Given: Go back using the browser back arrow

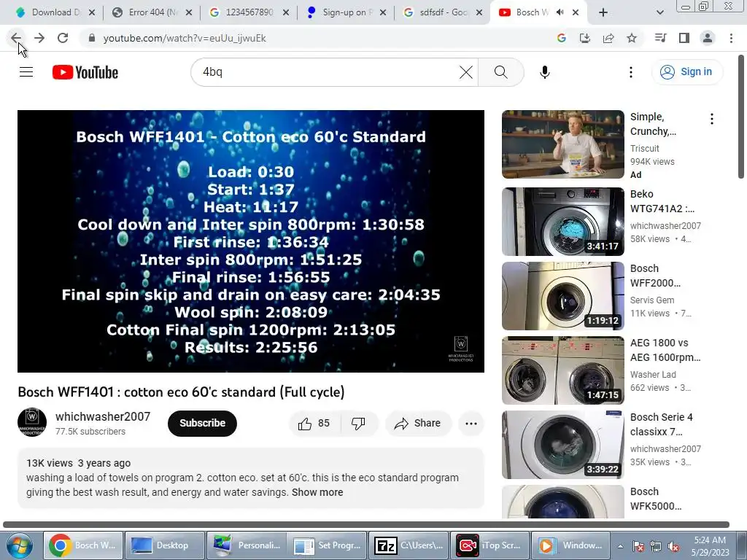Looking at the screenshot, I should pyautogui.click(x=16, y=38).
